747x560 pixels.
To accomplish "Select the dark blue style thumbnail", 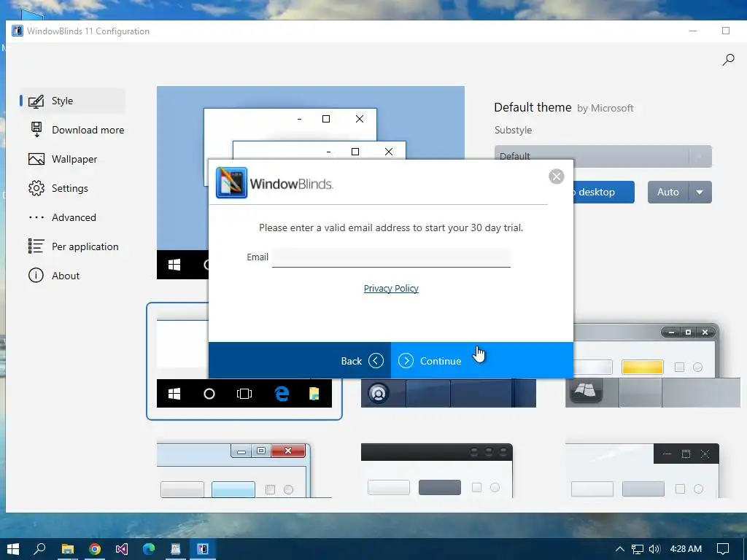I will 449,393.
